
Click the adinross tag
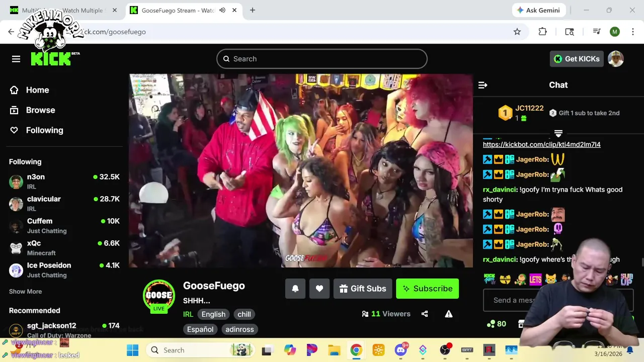pyautogui.click(x=239, y=329)
